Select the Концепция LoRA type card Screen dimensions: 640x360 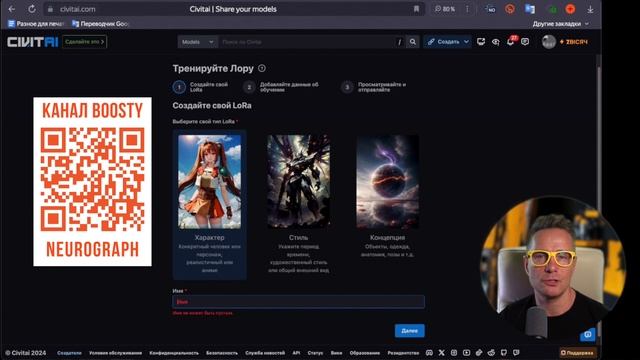pyautogui.click(x=387, y=204)
